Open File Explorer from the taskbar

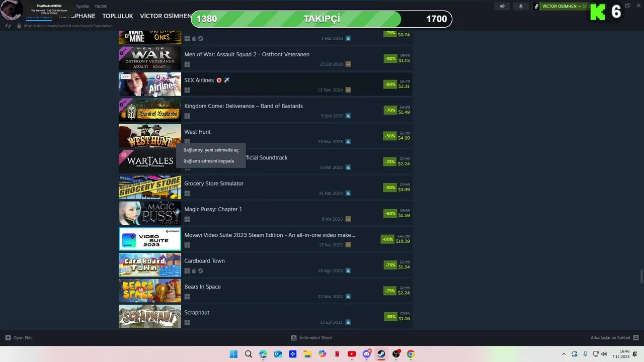point(307,354)
